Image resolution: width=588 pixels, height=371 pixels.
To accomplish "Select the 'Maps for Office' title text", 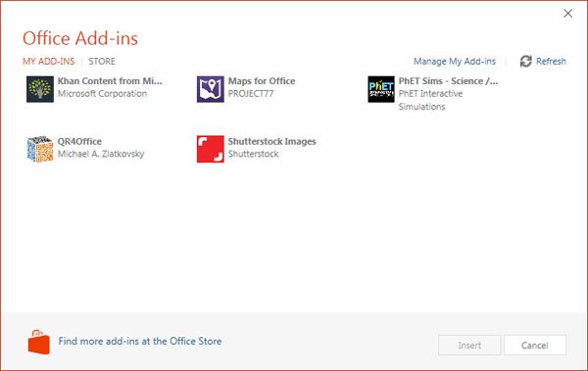I will click(262, 81).
